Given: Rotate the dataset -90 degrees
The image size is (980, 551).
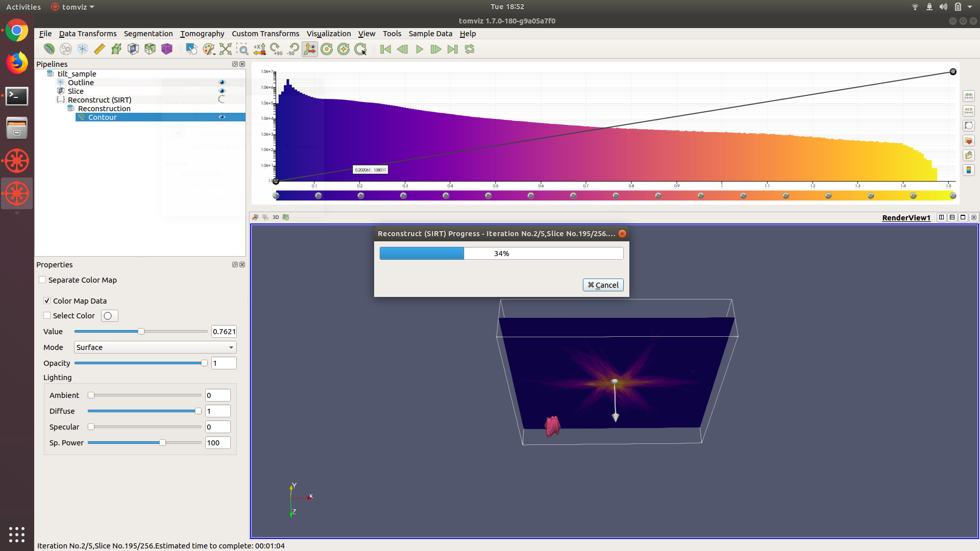Looking at the screenshot, I should point(293,49).
